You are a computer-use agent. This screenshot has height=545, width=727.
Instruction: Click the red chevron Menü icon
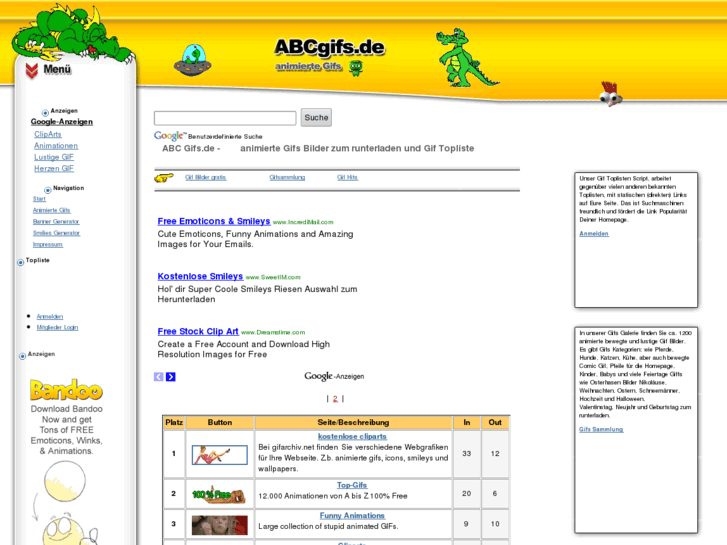(32, 71)
